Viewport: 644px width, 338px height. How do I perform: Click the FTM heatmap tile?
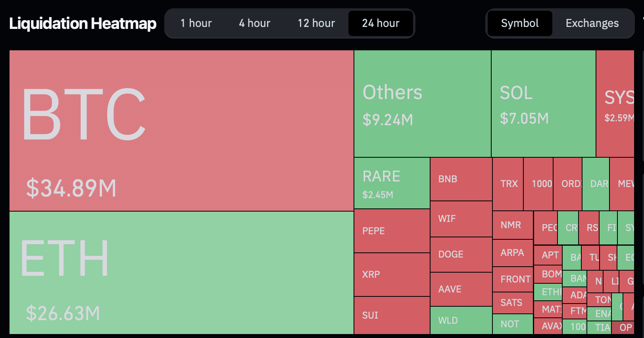pyautogui.click(x=575, y=311)
